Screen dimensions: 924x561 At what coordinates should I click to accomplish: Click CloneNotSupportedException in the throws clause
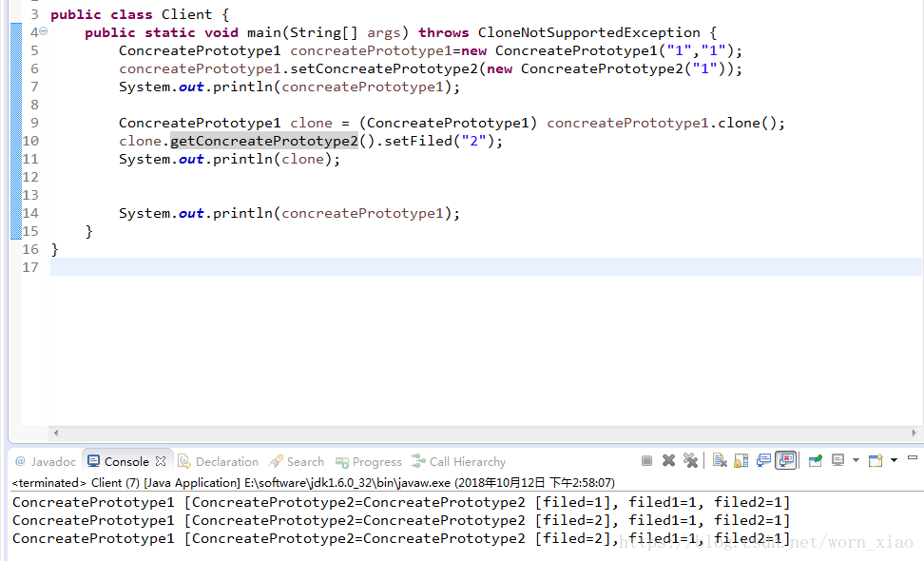tap(588, 32)
